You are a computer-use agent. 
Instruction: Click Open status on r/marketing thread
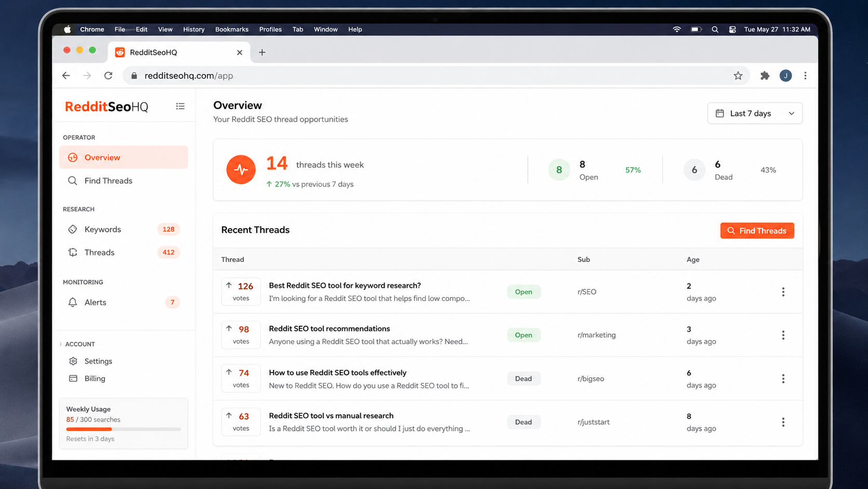click(x=523, y=335)
